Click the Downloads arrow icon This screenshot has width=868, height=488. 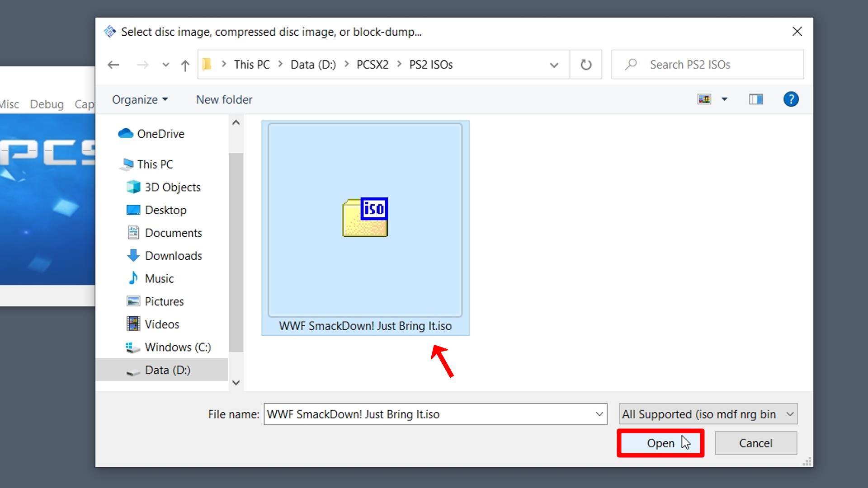tap(133, 255)
